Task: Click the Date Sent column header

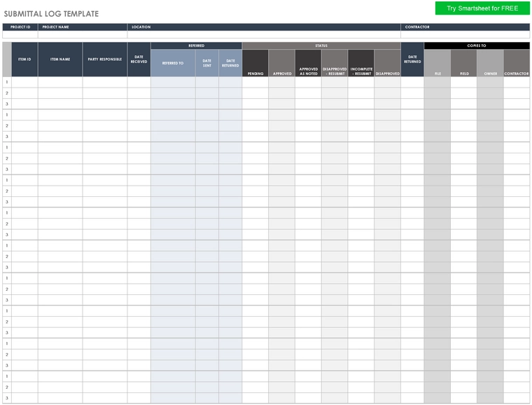Action: click(207, 63)
